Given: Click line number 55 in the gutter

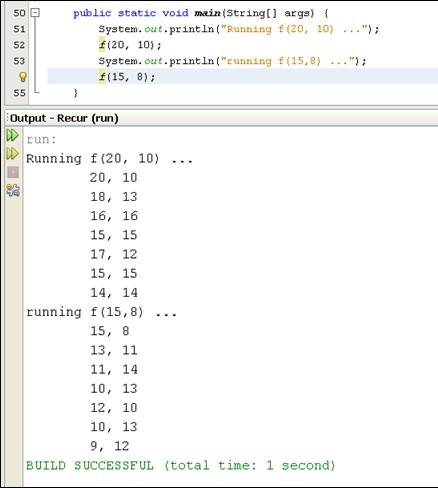Looking at the screenshot, I should (19, 93).
